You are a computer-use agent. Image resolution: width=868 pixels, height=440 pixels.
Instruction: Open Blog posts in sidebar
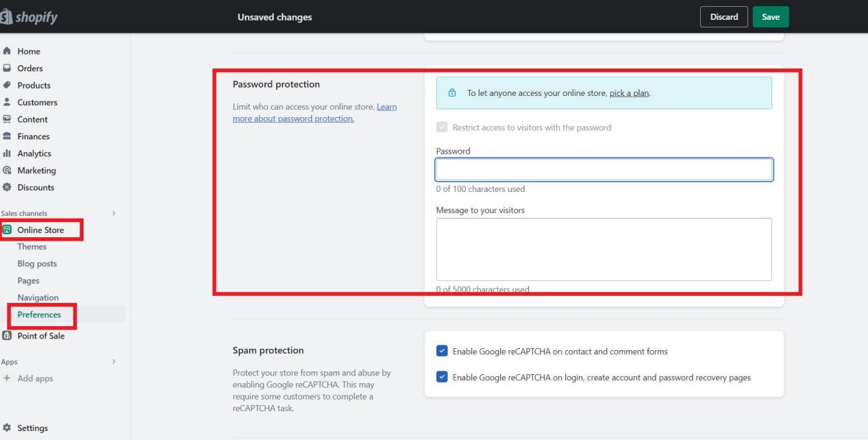coord(38,263)
